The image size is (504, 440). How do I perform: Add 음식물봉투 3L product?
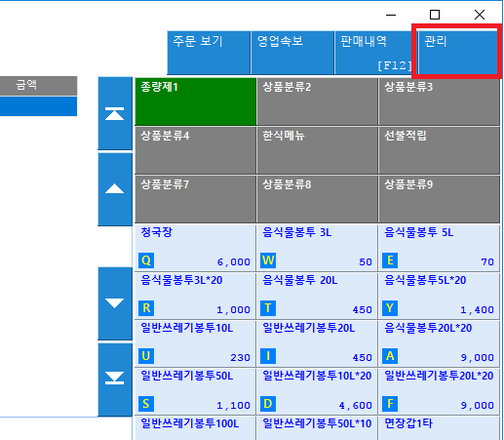317,248
